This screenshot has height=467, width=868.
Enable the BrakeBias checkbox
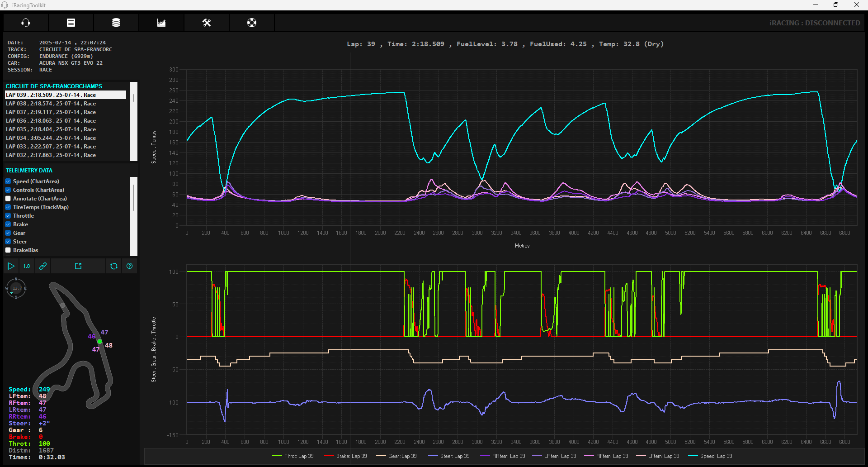(x=7, y=250)
